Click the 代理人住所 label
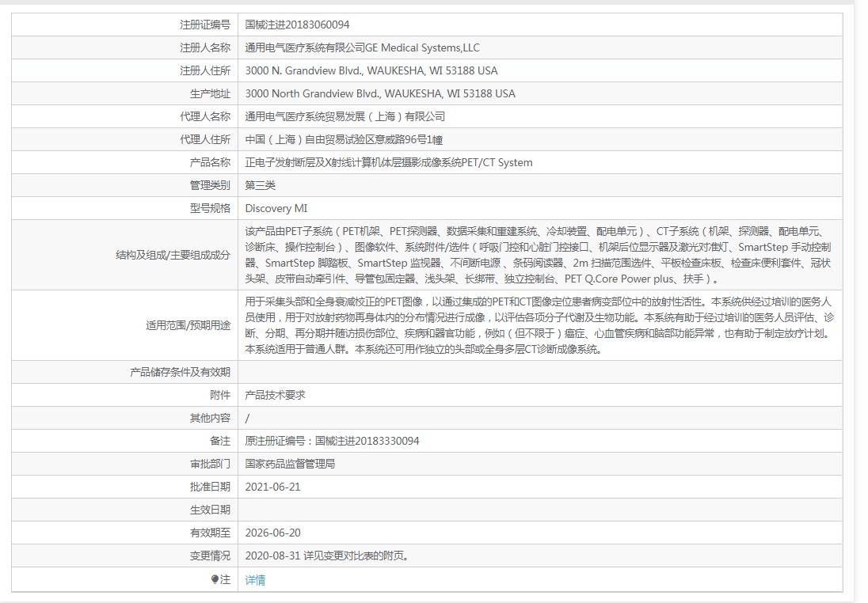 click(x=205, y=140)
